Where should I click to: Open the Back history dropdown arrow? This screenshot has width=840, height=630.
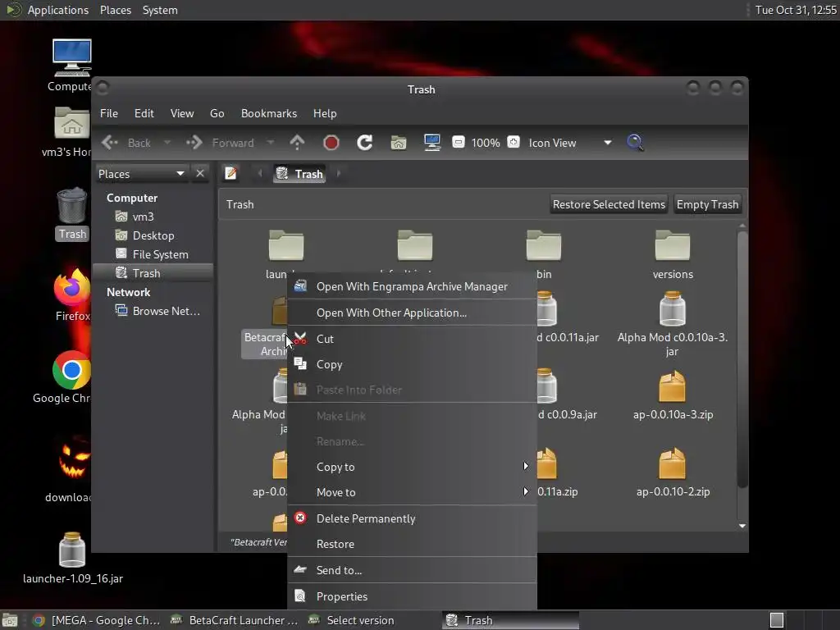tap(167, 143)
